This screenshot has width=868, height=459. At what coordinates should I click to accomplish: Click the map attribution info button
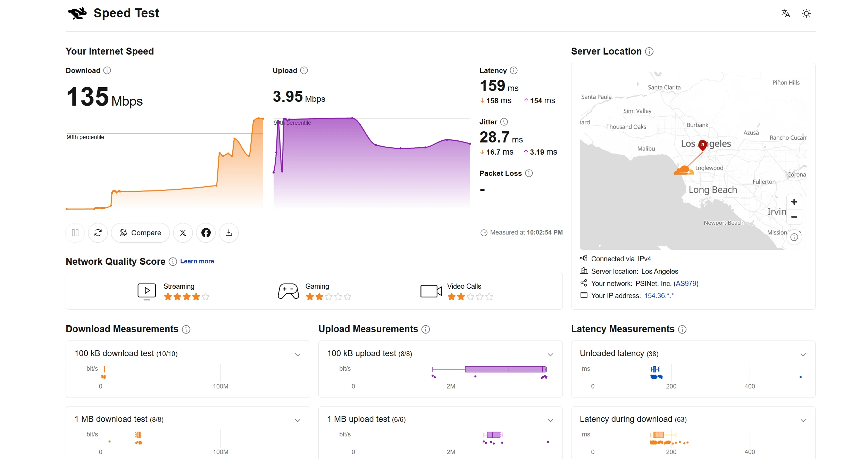pyautogui.click(x=794, y=237)
